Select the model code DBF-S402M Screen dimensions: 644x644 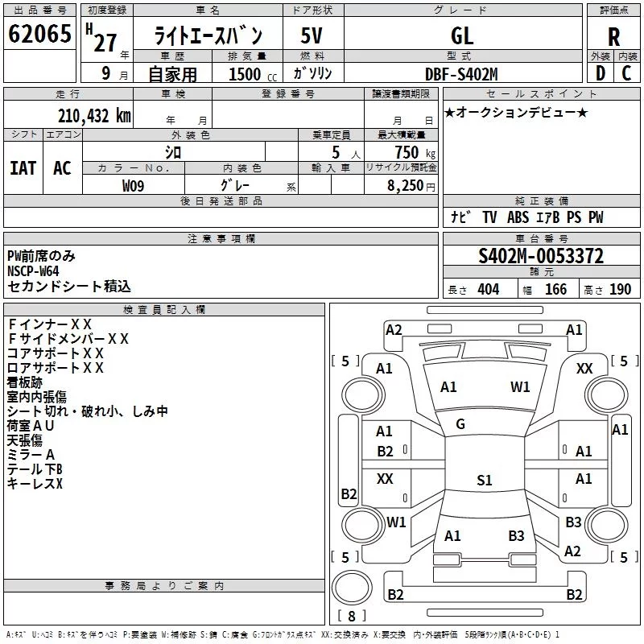(x=461, y=74)
